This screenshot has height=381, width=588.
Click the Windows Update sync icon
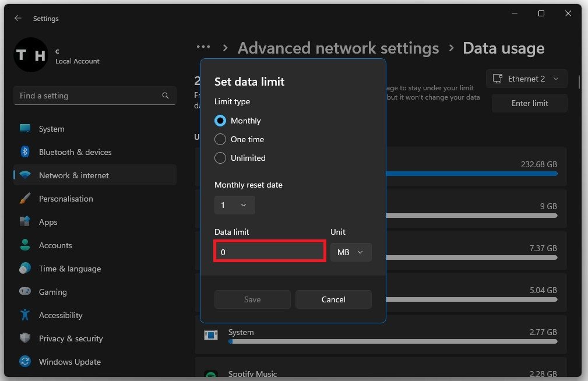tap(25, 362)
